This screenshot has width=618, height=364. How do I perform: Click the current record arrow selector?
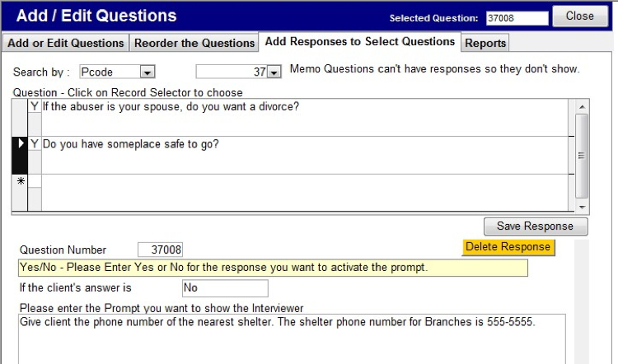point(19,154)
